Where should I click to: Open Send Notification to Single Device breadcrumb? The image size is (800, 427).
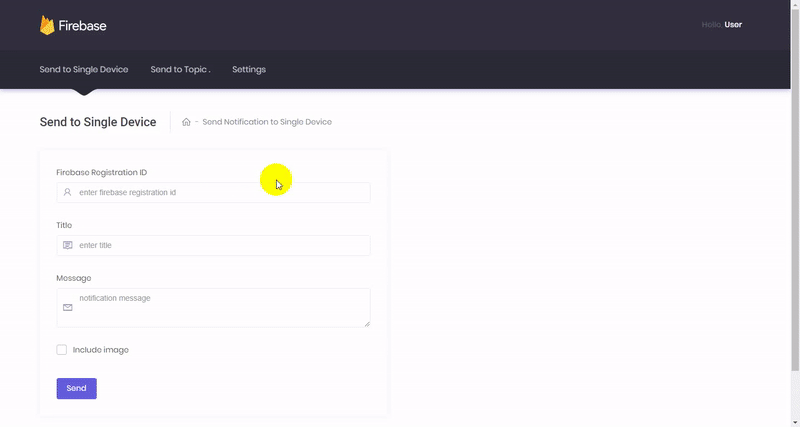(x=267, y=122)
